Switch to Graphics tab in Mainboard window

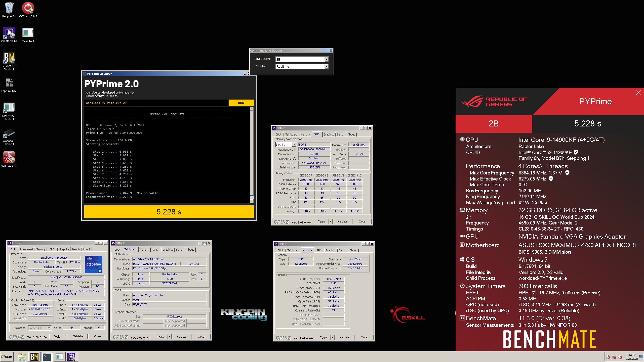click(168, 250)
